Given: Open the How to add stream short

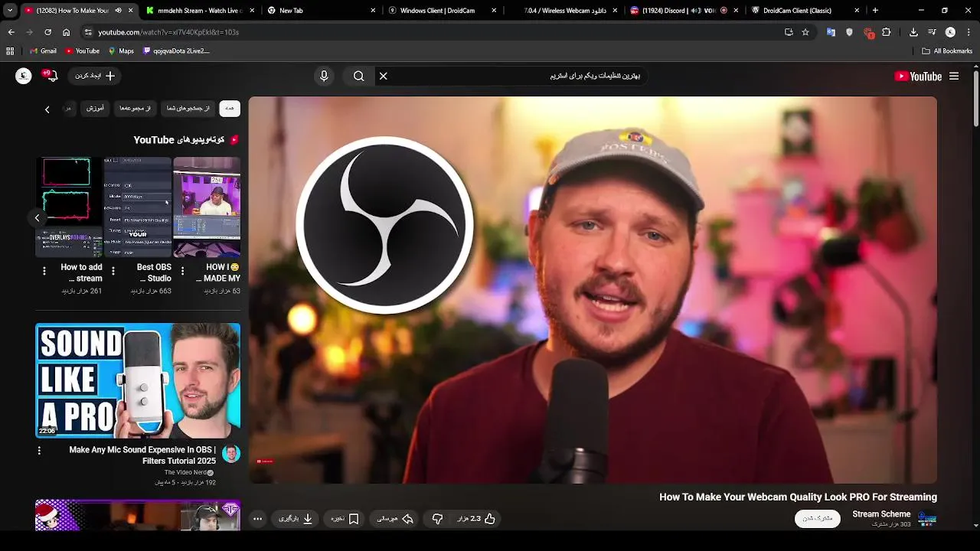Looking at the screenshot, I should click(x=69, y=207).
